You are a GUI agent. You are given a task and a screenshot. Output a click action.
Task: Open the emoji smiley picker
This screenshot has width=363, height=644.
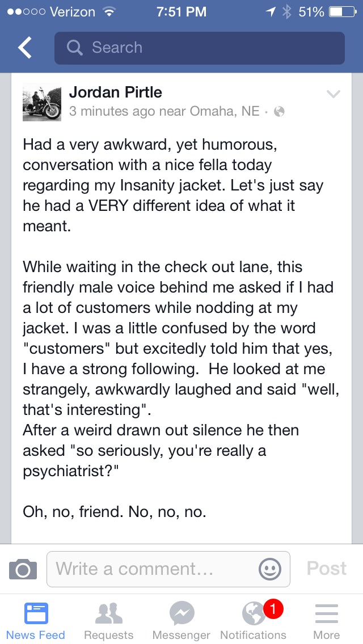(x=269, y=569)
